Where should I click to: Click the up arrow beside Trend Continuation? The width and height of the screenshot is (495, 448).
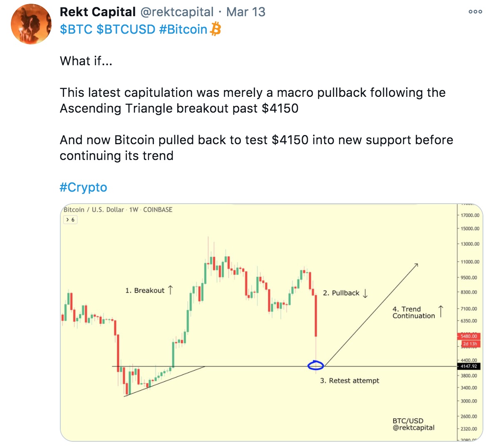441,312
